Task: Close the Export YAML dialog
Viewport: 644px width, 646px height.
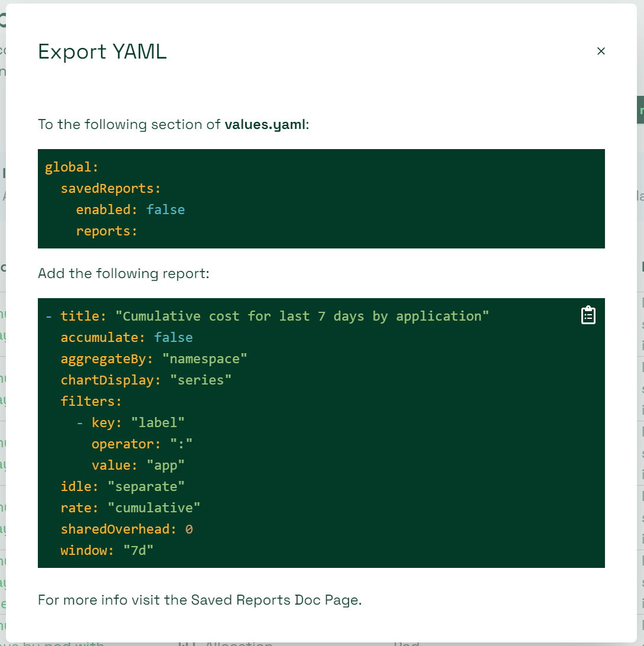Action: click(601, 51)
